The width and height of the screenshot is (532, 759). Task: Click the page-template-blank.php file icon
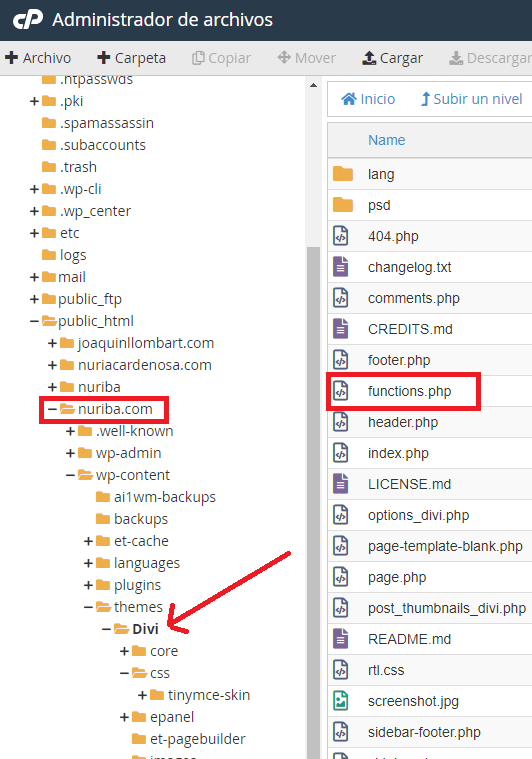click(x=341, y=546)
